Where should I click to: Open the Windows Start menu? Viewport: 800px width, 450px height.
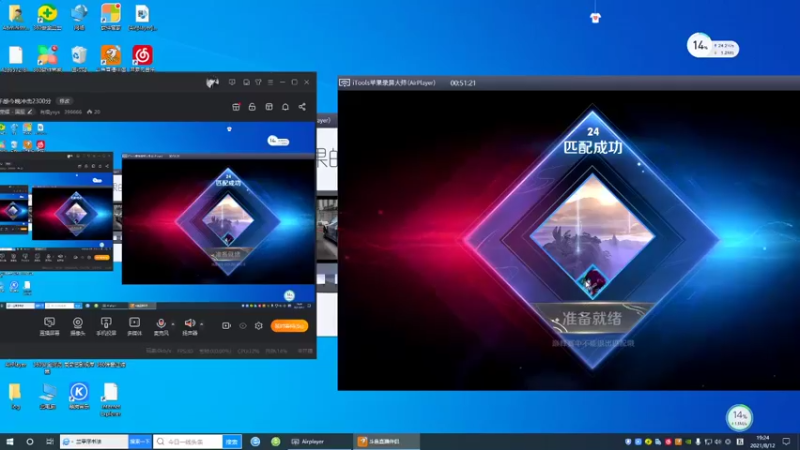(10, 441)
